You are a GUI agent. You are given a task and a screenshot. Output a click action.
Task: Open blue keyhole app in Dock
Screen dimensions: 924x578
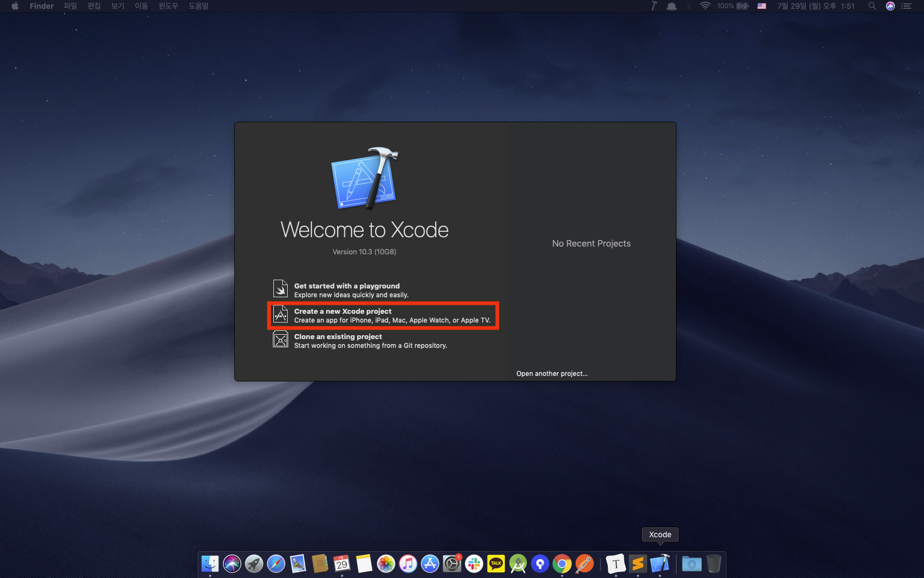pyautogui.click(x=540, y=564)
